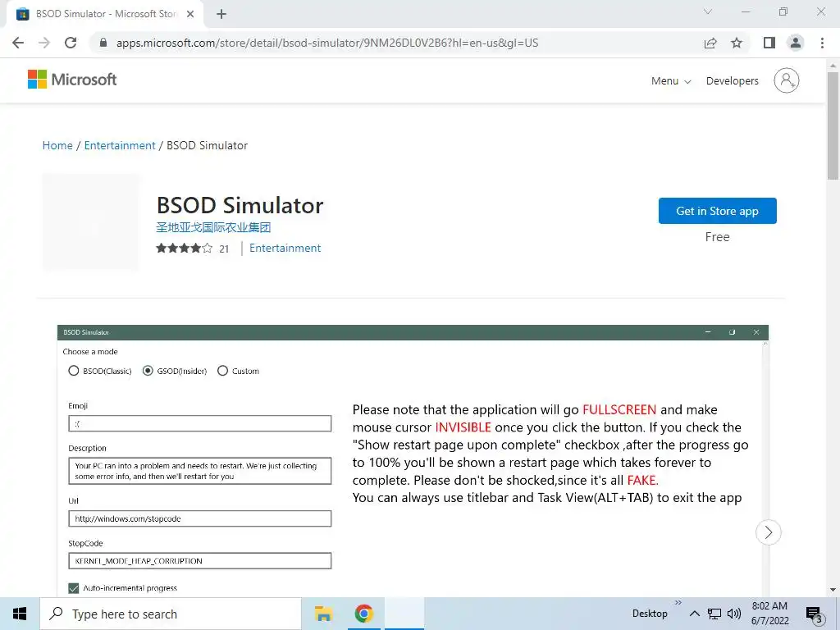Open the notification center icon
This screenshot has height=630, width=840.
815,614
